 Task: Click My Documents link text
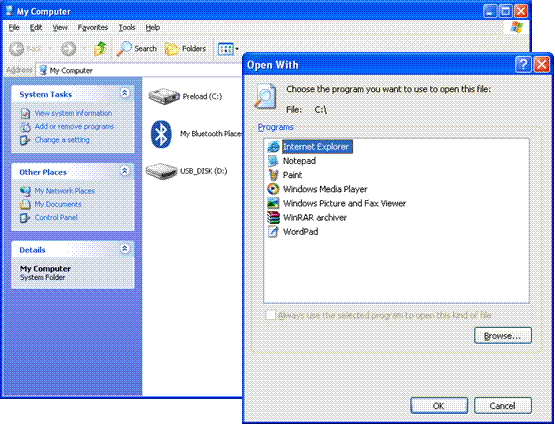coord(58,205)
